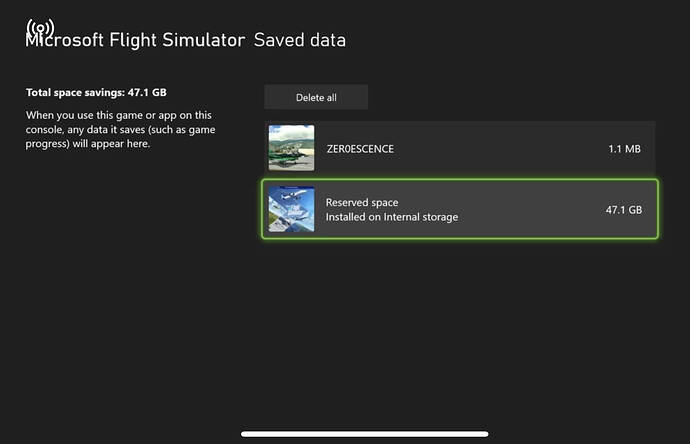Viewport: 690px width, 444px height.
Task: Click the 47.1 GB size in Reserved row
Action: (x=622, y=210)
